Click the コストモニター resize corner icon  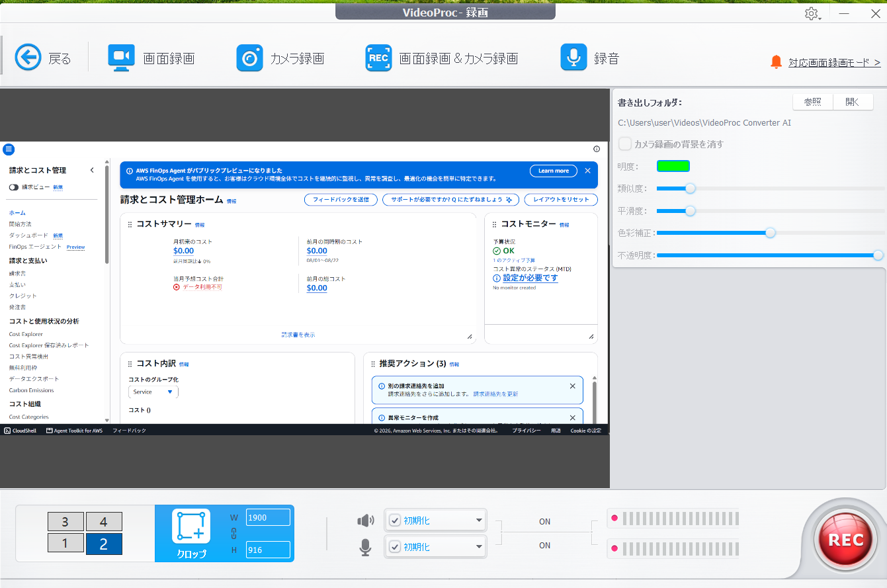591,337
